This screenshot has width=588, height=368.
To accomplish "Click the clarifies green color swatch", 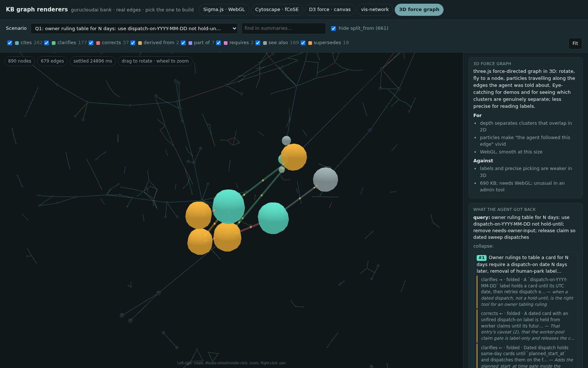I will click(x=54, y=43).
